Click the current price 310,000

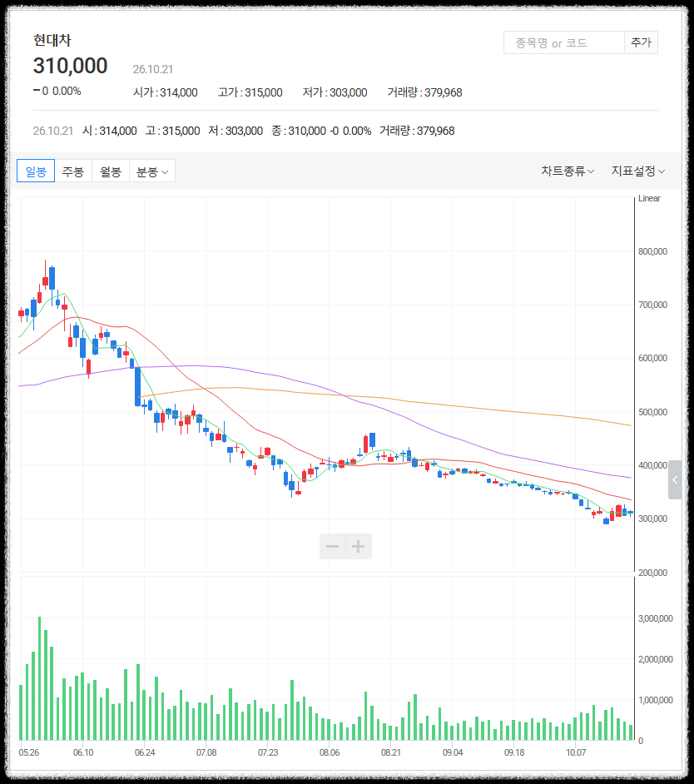tap(70, 66)
